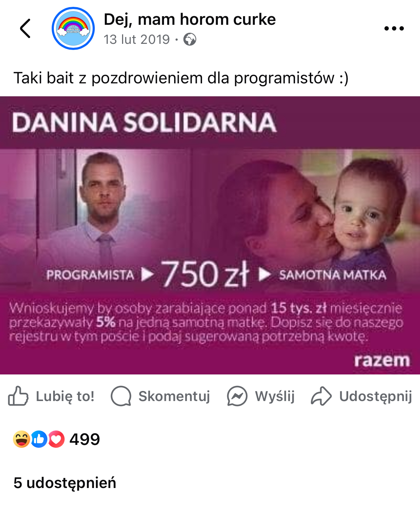This screenshot has width=420, height=511.
Task: View the 499 reactions count
Action: point(85,439)
